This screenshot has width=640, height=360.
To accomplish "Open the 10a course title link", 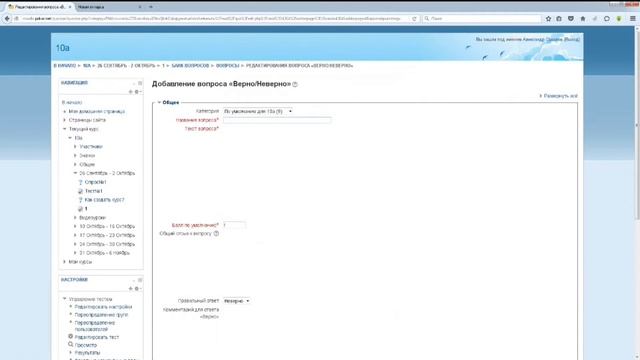I will point(63,48).
